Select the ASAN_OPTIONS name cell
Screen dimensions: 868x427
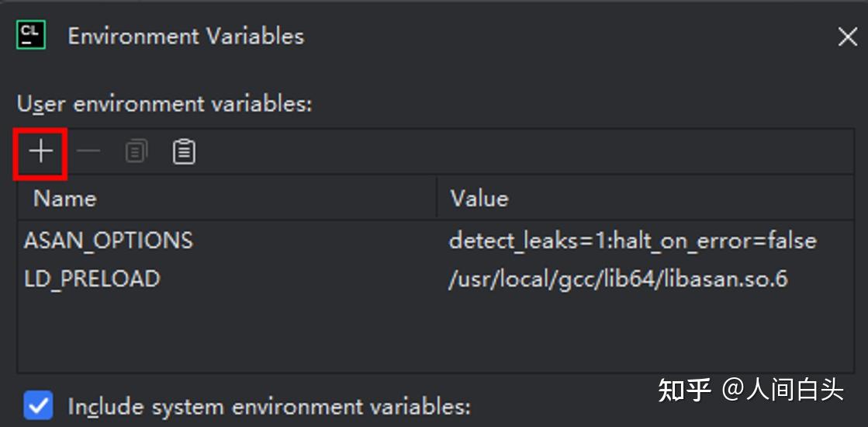(x=109, y=241)
